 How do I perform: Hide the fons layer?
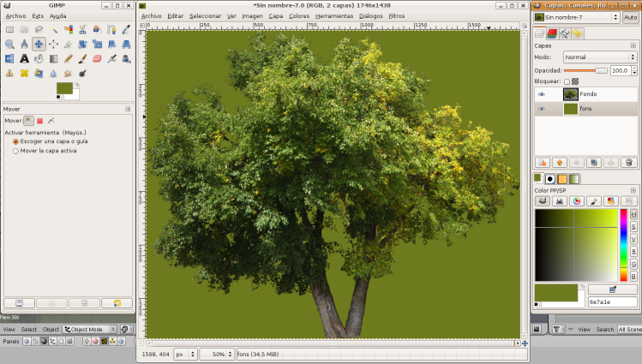tap(541, 110)
